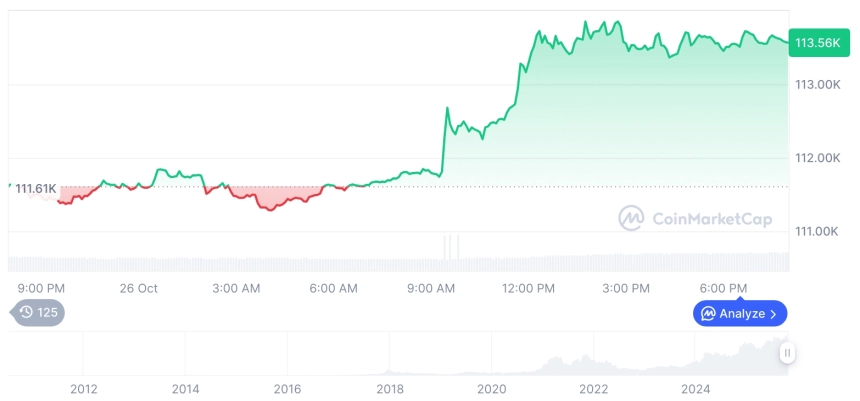Select year 2012 in the range navigator
The image size is (860, 401).
[x=83, y=388]
